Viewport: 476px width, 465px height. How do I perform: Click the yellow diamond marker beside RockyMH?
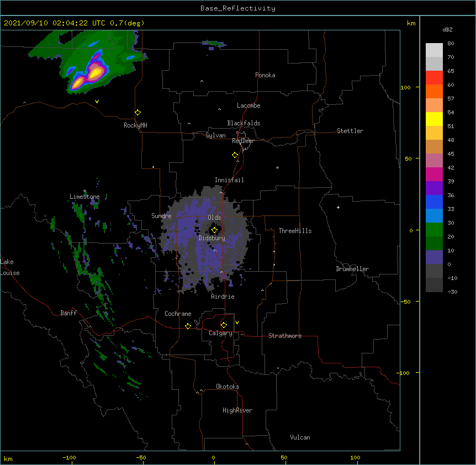pyautogui.click(x=138, y=113)
